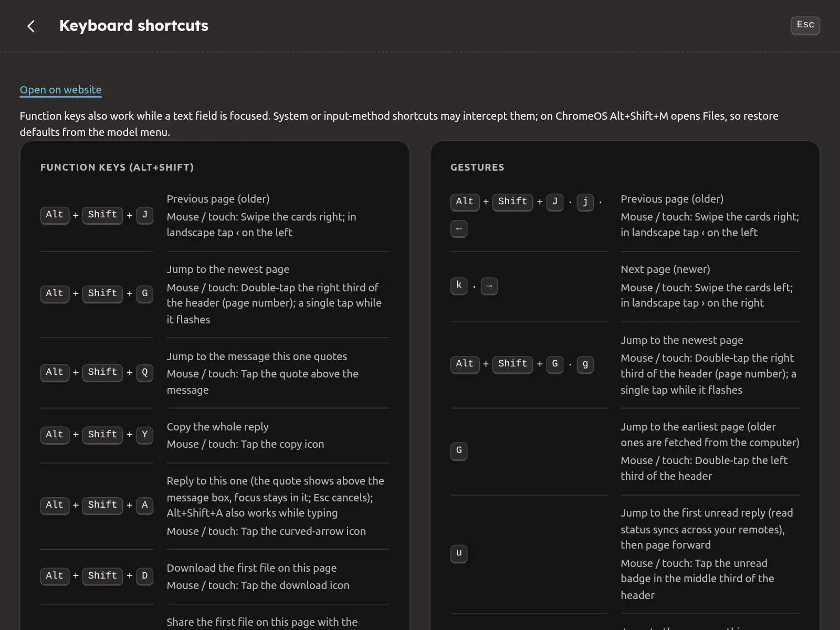Click the Shift keycap in the Gestures G row
840x630 pixels.
coord(512,364)
